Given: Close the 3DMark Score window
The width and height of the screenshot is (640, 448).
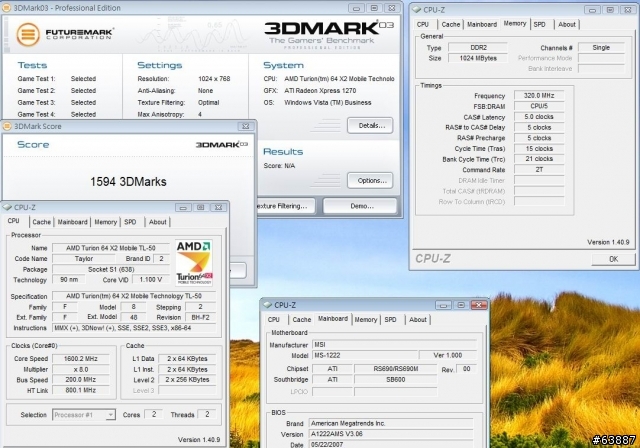Looking at the screenshot, I should [x=245, y=126].
